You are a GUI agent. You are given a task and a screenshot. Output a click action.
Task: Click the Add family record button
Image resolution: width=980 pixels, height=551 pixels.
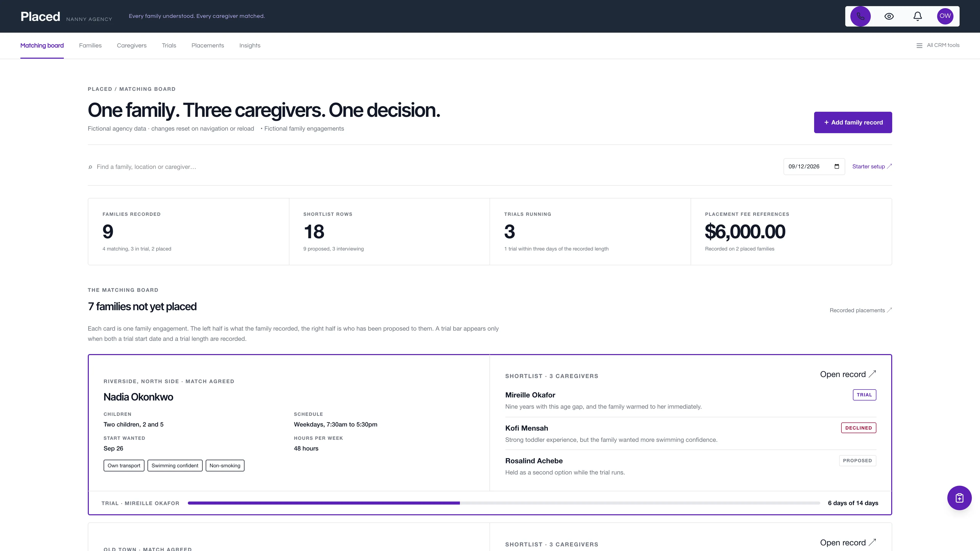point(853,122)
